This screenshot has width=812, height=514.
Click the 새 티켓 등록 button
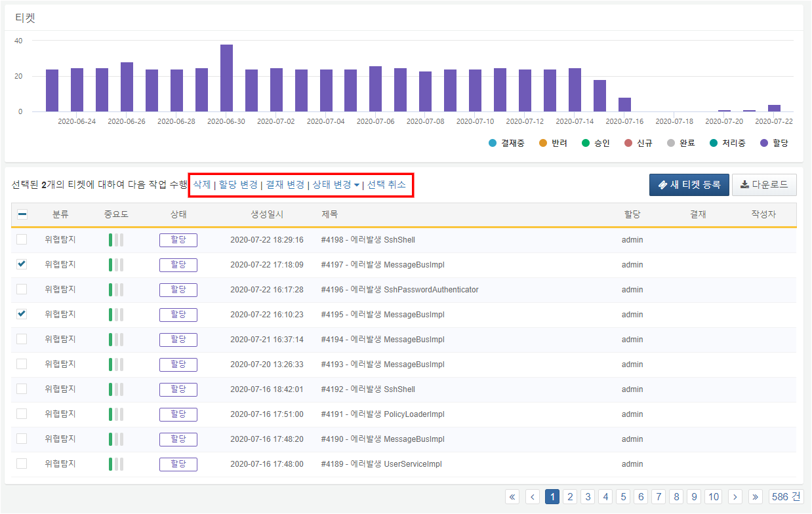689,185
